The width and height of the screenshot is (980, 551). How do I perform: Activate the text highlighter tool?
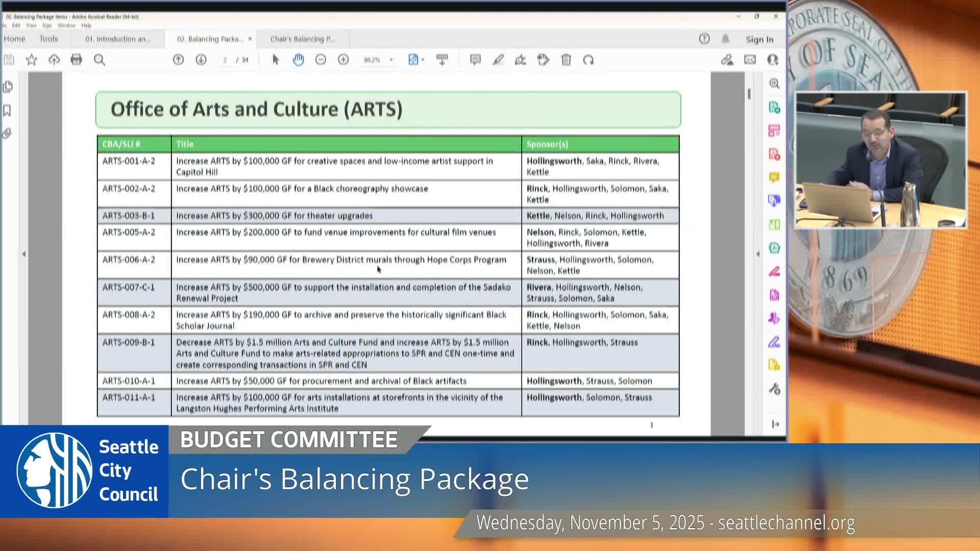[499, 60]
